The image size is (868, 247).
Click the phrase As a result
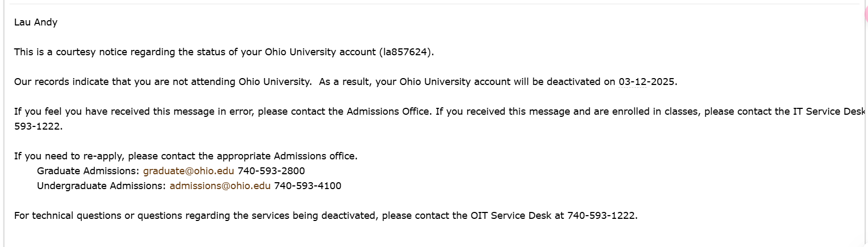pyautogui.click(x=344, y=82)
